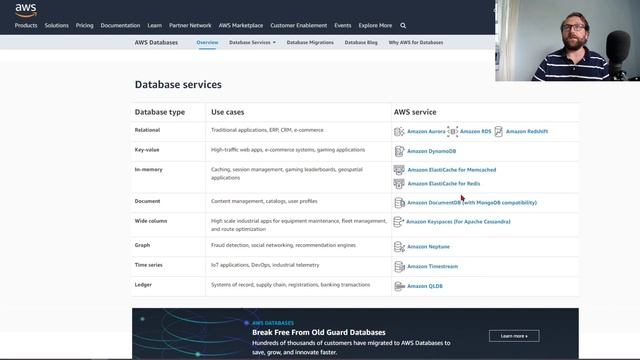Click 'IoT applications, DevOps' use case text
Viewport: 640px width, 360px height.
pyautogui.click(x=265, y=265)
